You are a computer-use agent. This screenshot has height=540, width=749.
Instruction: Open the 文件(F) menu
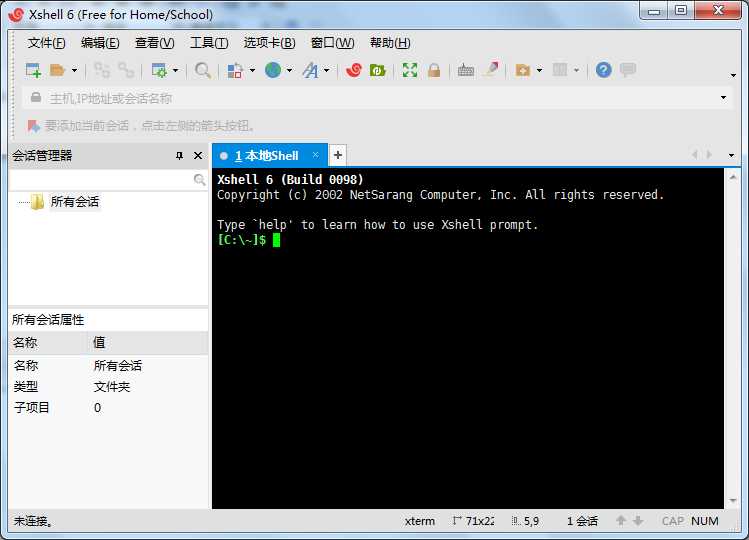46,43
